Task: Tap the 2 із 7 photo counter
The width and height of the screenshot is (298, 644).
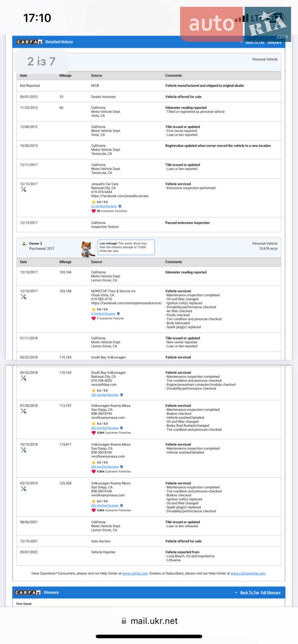Action: [41, 61]
